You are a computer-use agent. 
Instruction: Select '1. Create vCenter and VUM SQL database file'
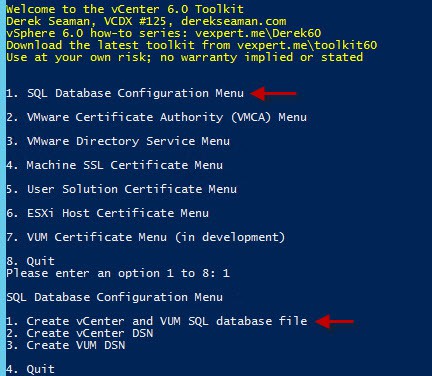pos(157,321)
